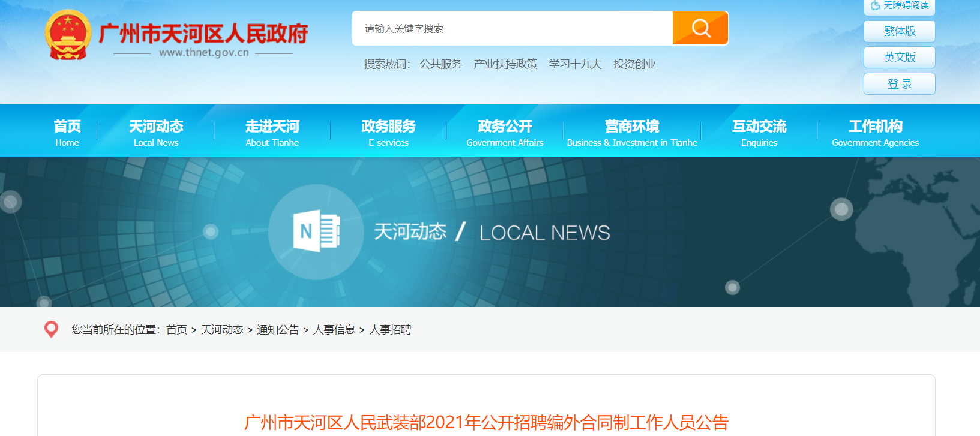980x436 pixels.
Task: Click the orange search magnifier button
Action: point(700,28)
